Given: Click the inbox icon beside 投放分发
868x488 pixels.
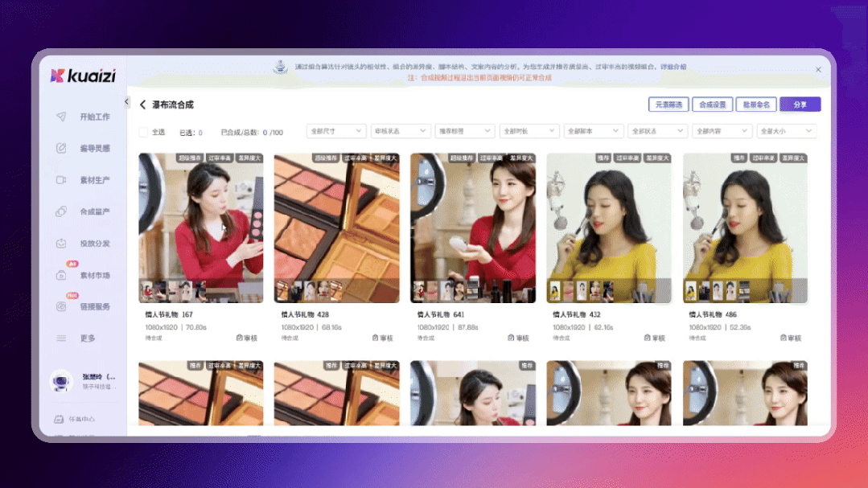Looking at the screenshot, I should click(x=61, y=243).
